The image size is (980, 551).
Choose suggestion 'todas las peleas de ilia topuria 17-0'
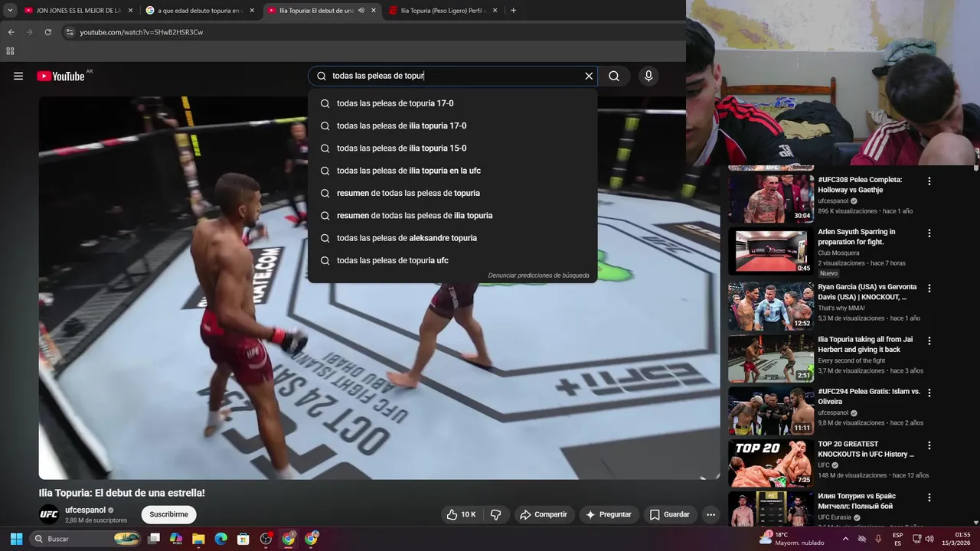452,126
